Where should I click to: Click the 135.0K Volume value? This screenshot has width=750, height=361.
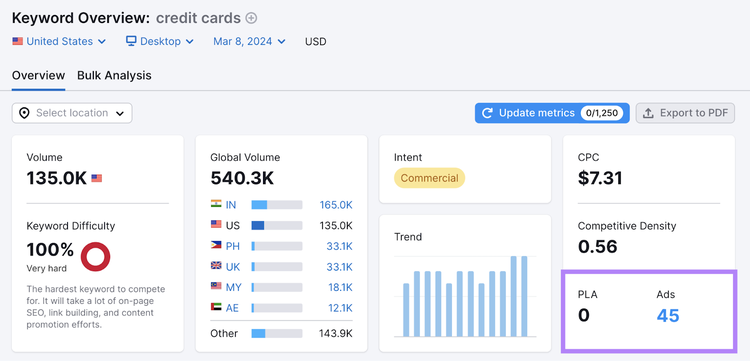56,178
